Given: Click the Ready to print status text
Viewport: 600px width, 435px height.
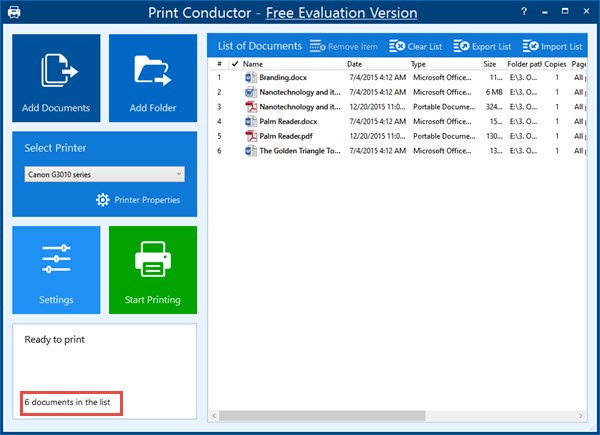Looking at the screenshot, I should click(x=55, y=339).
